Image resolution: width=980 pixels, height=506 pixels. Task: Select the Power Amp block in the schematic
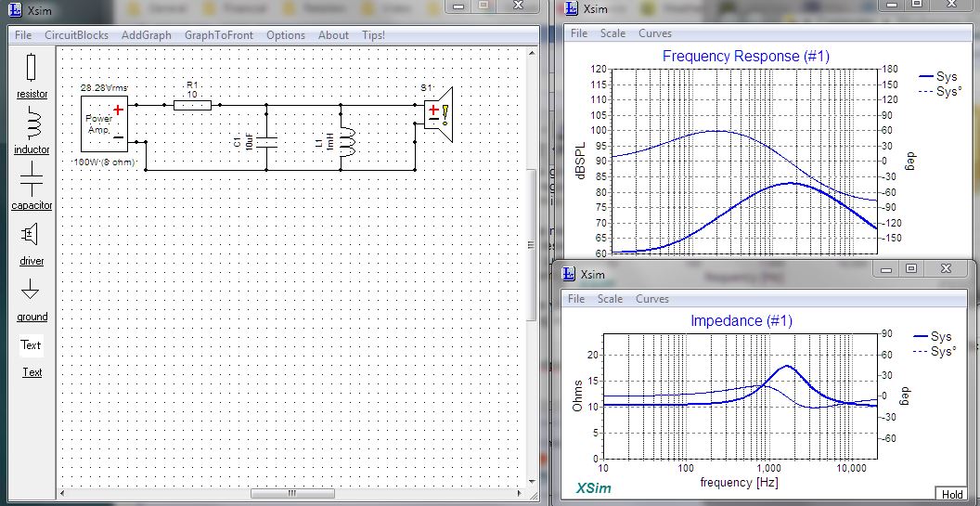coord(104,123)
